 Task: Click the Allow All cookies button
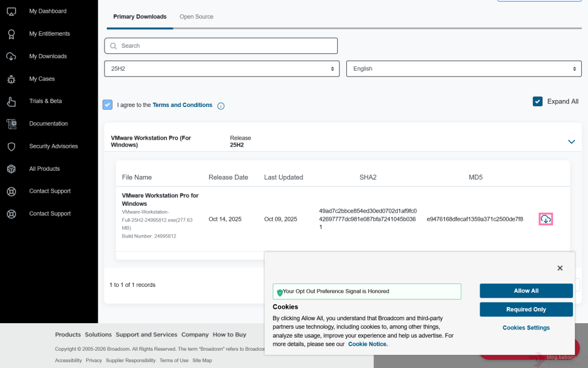(526, 291)
